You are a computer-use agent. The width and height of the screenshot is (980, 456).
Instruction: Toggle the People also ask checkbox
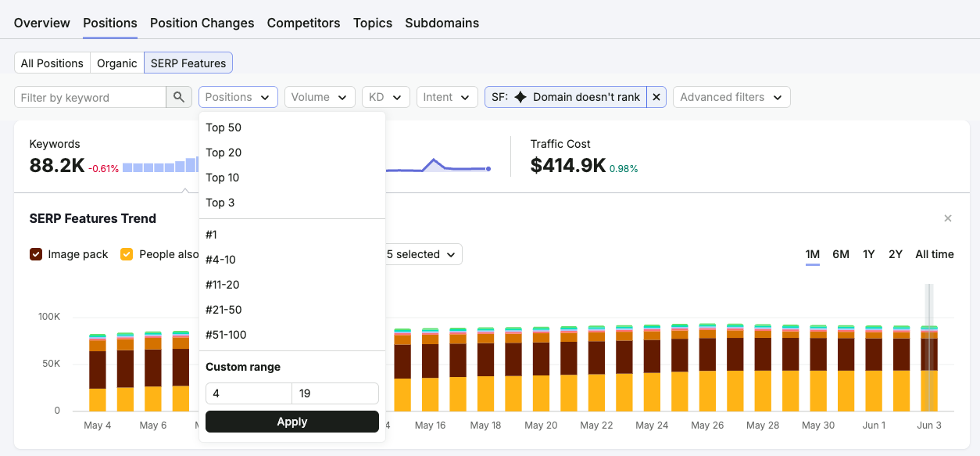pyautogui.click(x=127, y=254)
